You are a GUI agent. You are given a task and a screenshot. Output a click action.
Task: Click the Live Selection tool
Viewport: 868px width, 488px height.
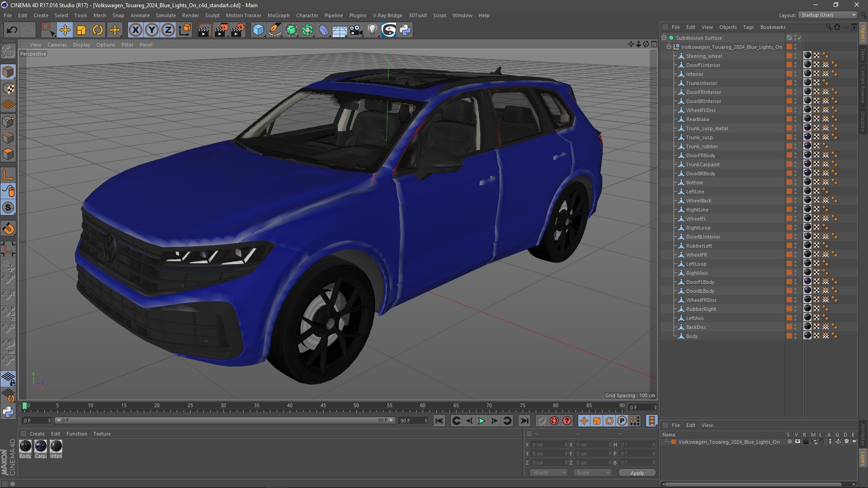point(48,30)
